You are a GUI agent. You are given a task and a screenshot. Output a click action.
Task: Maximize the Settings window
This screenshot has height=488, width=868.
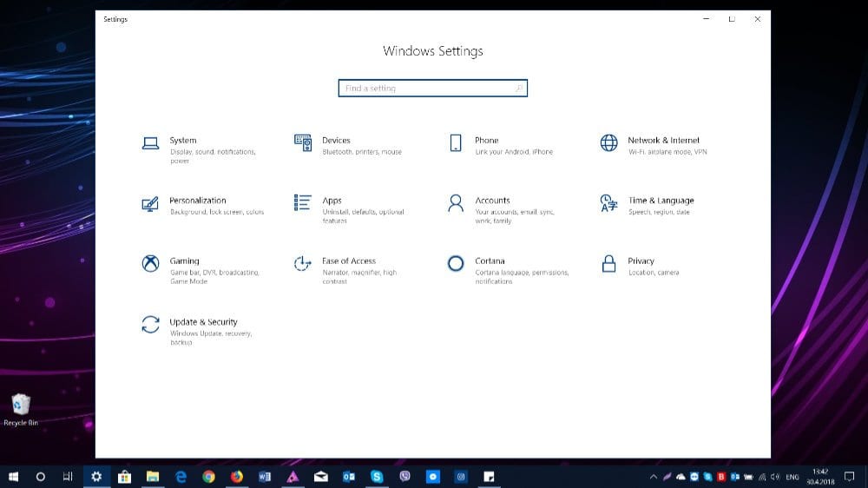pyautogui.click(x=732, y=19)
